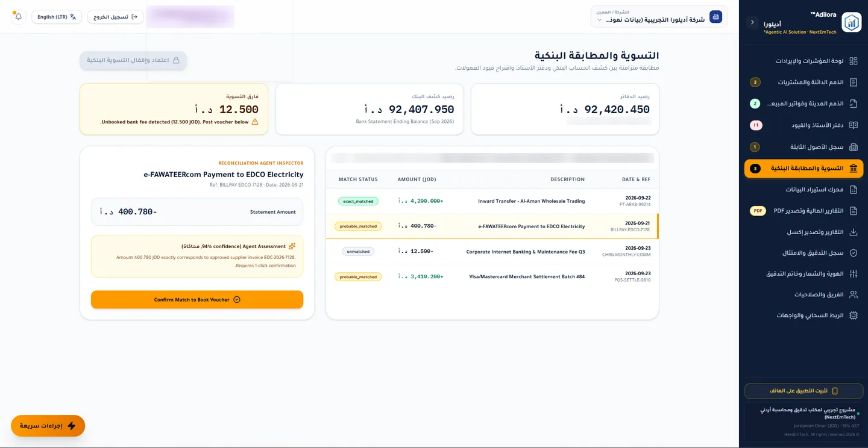Viewport: 868px width, 448px height.
Task: Click the unmatched status badge
Action: point(358,252)
